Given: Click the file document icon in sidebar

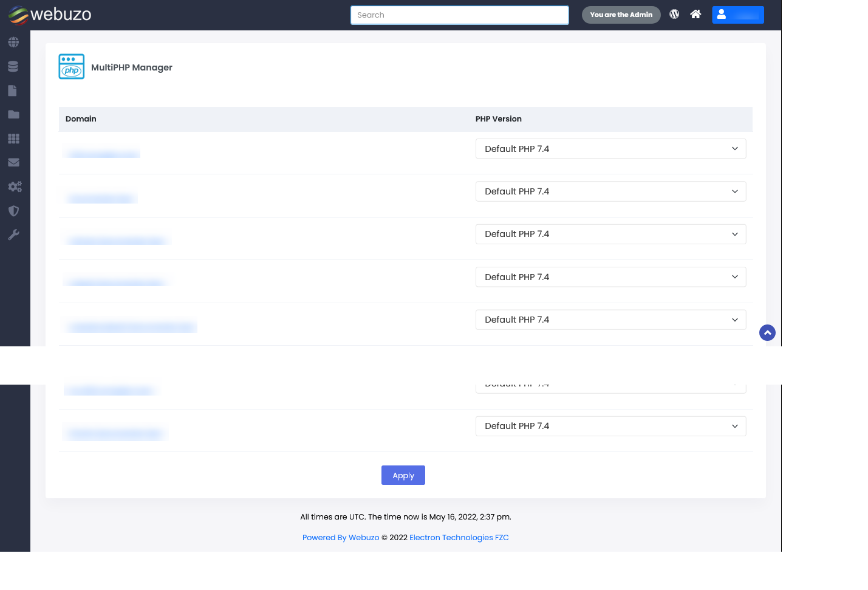Looking at the screenshot, I should [13, 91].
